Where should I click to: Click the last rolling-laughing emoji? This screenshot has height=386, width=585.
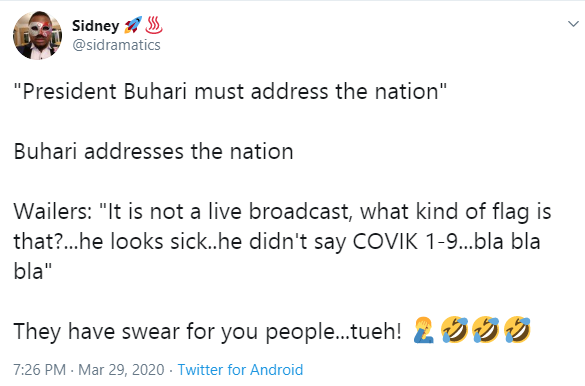pos(517,330)
